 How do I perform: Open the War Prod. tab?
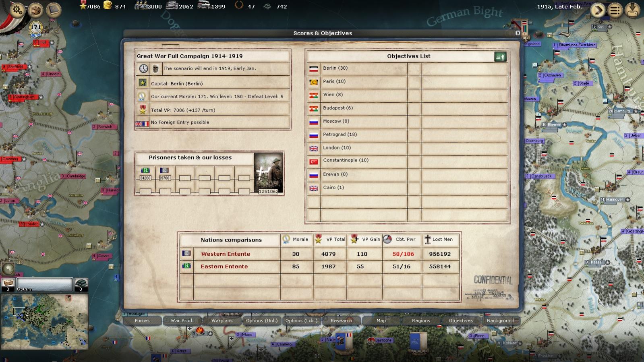tap(182, 321)
